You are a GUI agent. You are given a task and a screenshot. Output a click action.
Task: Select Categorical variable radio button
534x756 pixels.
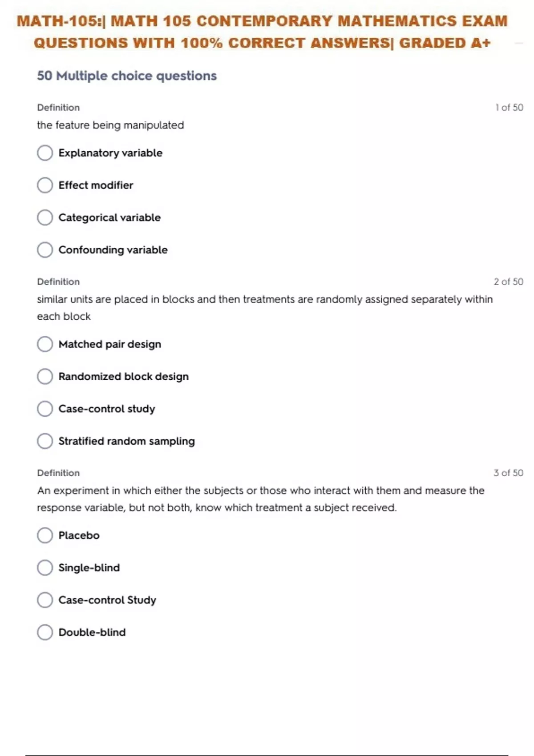(45, 217)
